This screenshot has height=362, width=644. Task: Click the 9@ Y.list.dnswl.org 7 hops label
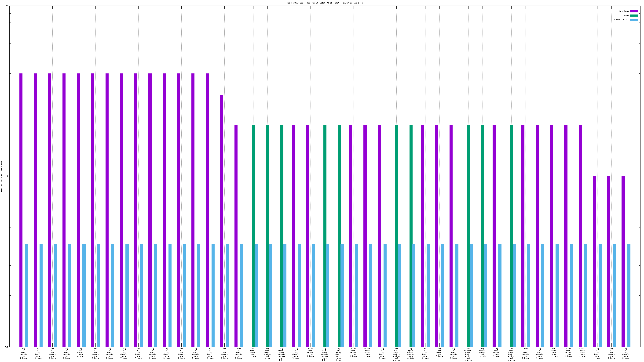[23, 353]
